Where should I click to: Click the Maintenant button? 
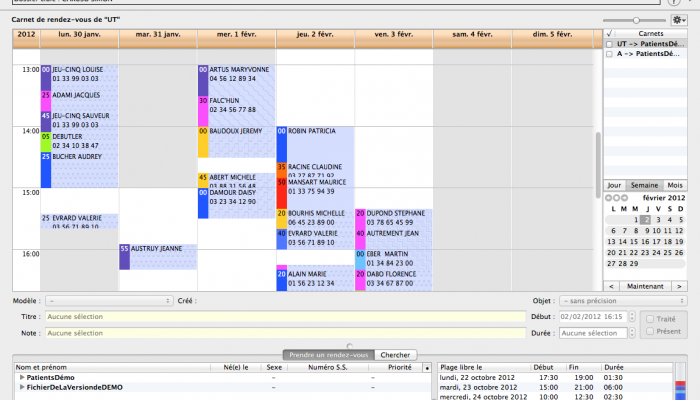[645, 286]
